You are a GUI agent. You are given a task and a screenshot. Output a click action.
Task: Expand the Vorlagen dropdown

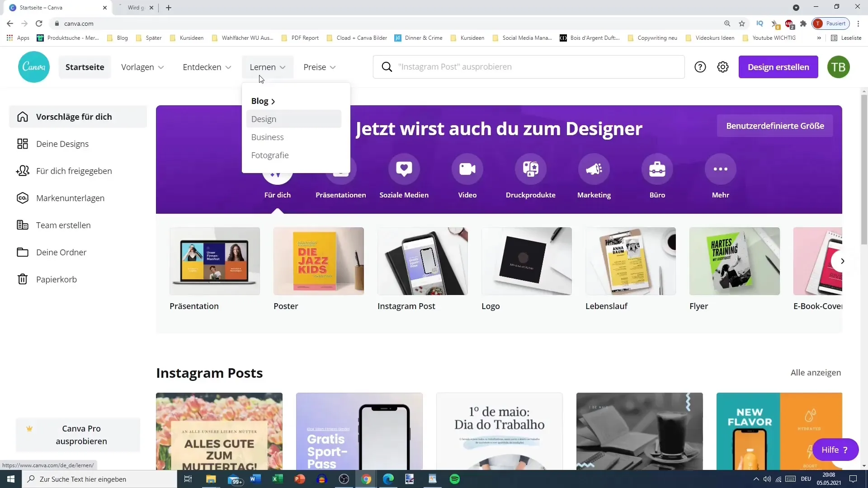pyautogui.click(x=142, y=67)
